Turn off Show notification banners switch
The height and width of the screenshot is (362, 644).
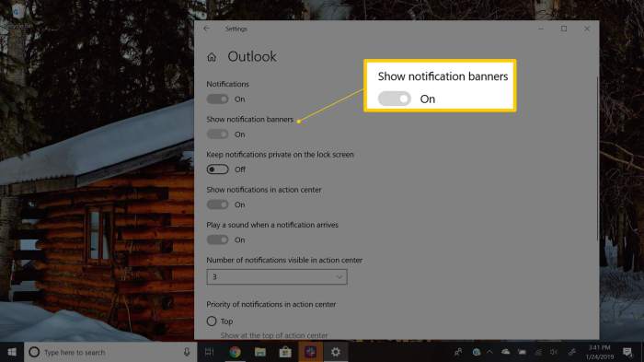(217, 134)
